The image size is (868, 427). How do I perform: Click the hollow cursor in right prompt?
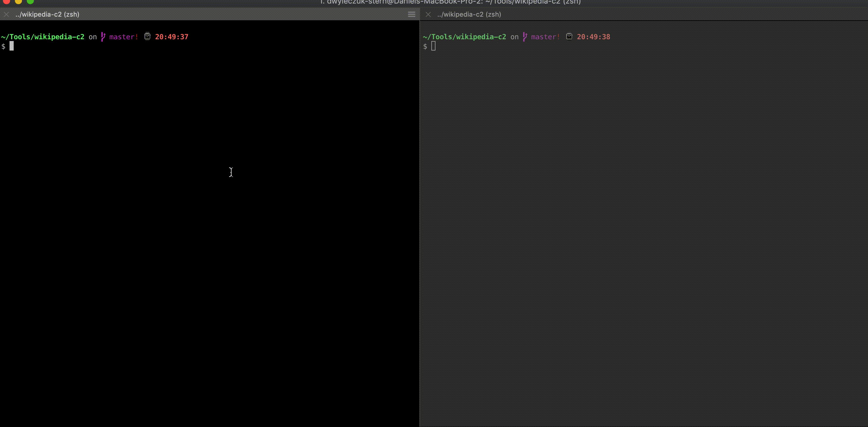(x=433, y=46)
